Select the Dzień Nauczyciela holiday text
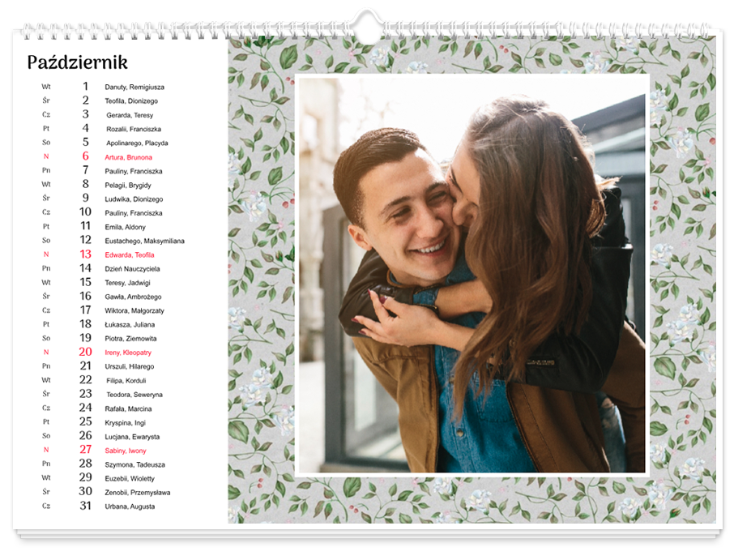 click(x=132, y=269)
